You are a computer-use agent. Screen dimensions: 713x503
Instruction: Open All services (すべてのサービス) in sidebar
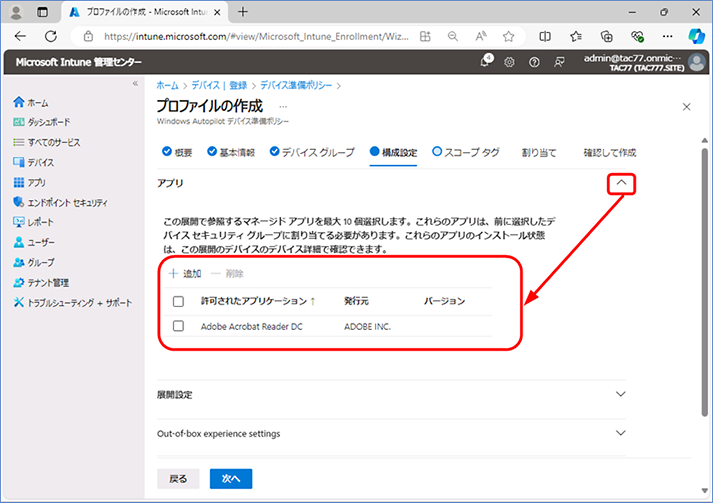pos(47,142)
